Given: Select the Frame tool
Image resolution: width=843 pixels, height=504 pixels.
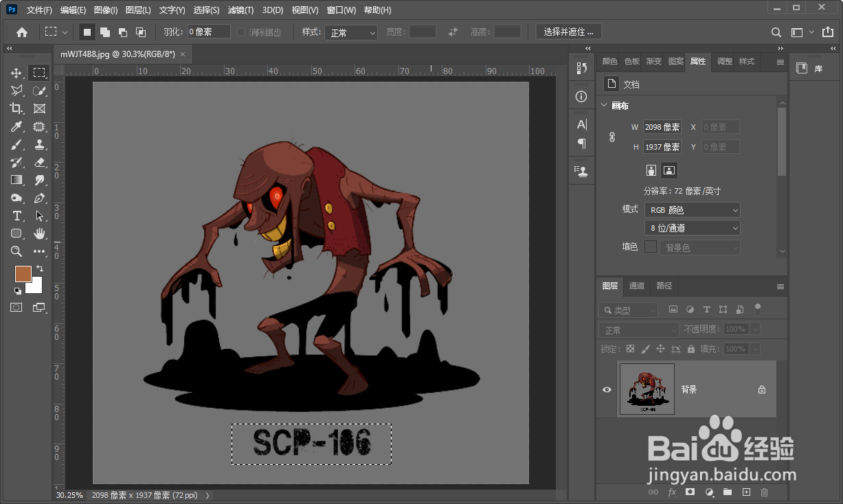Looking at the screenshot, I should [x=39, y=108].
